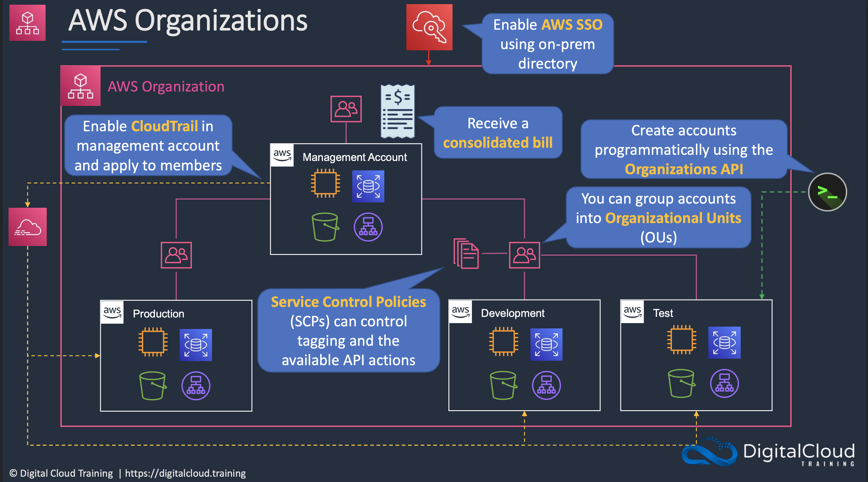Click the EC2 chip icon in Development

click(x=503, y=341)
